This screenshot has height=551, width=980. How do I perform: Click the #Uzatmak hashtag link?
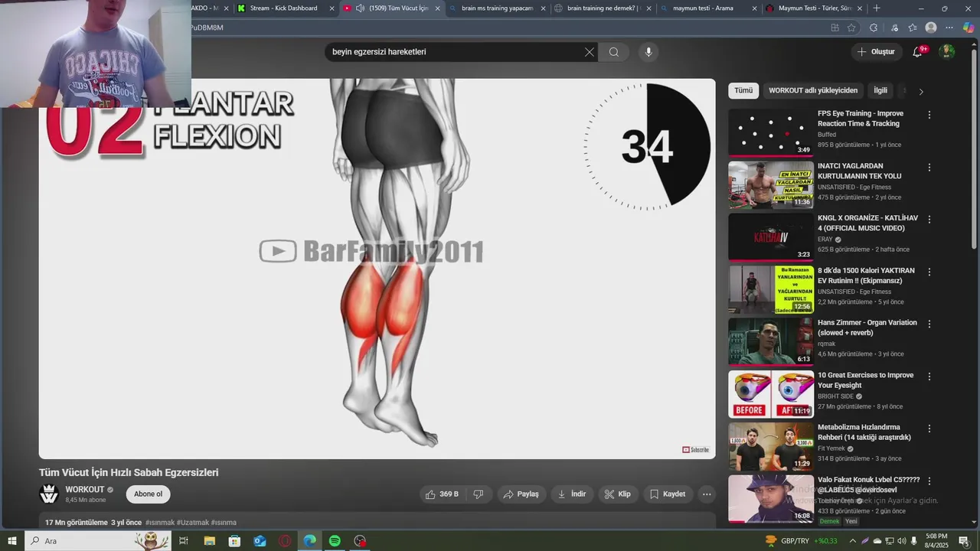tap(193, 523)
